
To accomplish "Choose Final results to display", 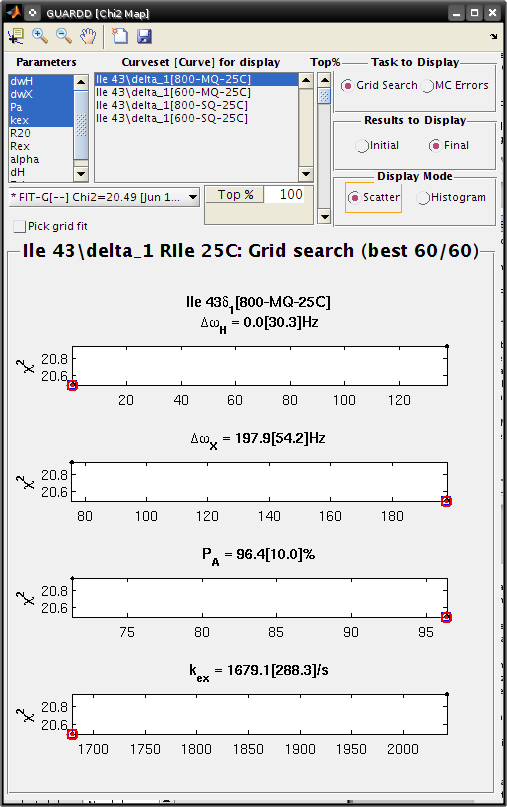I will (x=435, y=146).
